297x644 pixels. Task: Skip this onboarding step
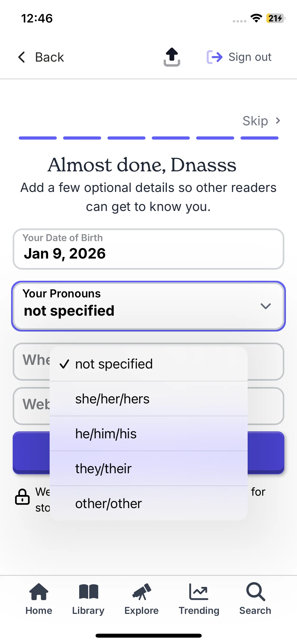pyautogui.click(x=261, y=121)
